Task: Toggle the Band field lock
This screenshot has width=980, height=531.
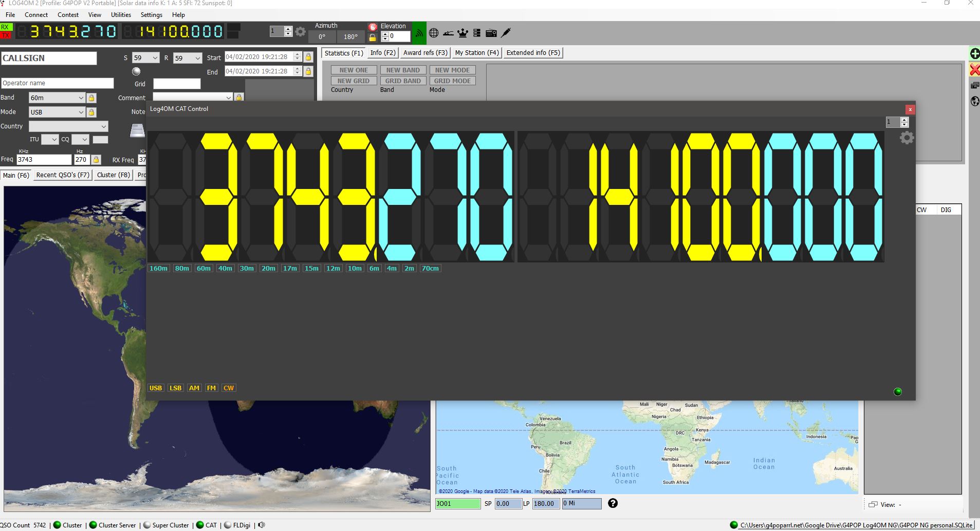Action: 91,98
